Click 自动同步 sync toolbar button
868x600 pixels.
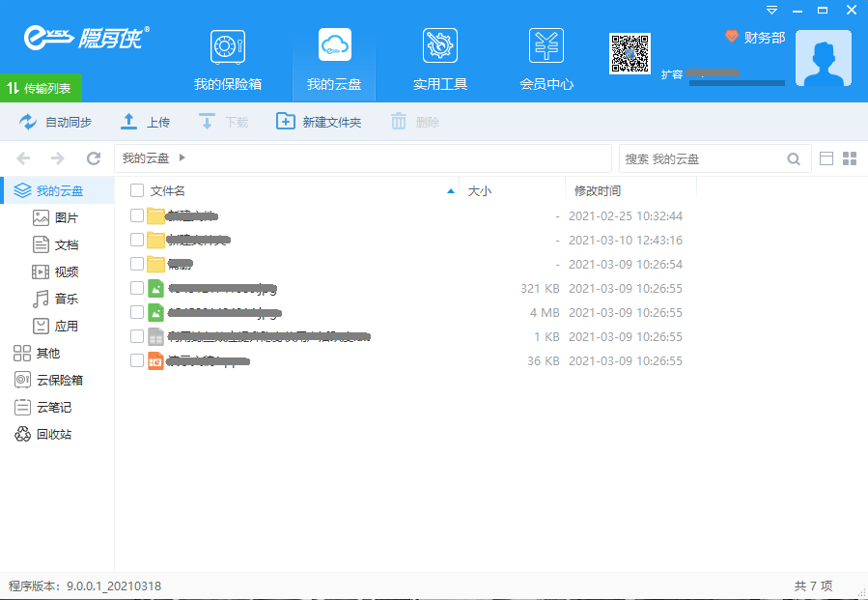click(x=56, y=122)
